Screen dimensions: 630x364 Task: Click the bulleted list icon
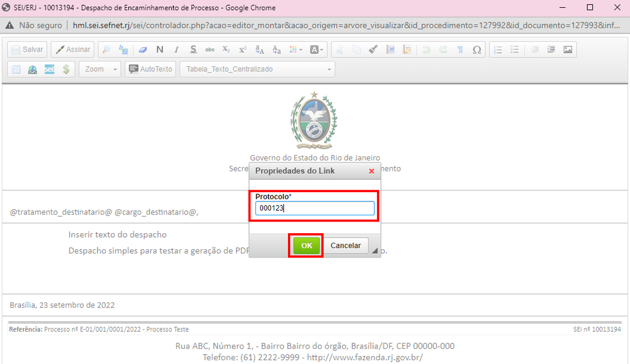[515, 50]
